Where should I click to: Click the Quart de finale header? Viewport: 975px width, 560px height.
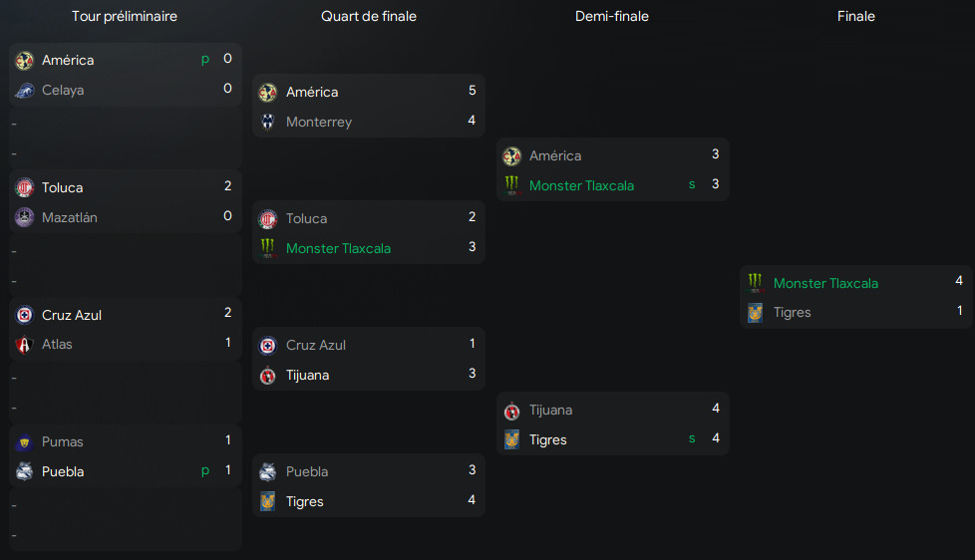click(369, 17)
